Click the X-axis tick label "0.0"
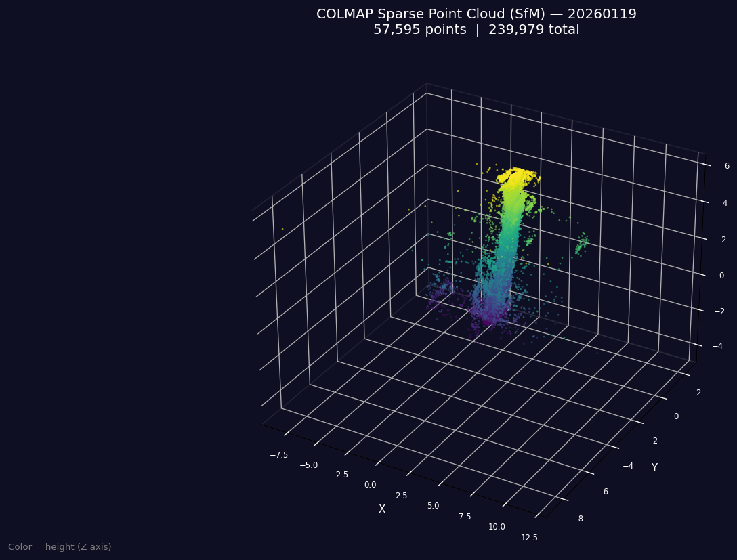This screenshot has width=737, height=560. [371, 485]
